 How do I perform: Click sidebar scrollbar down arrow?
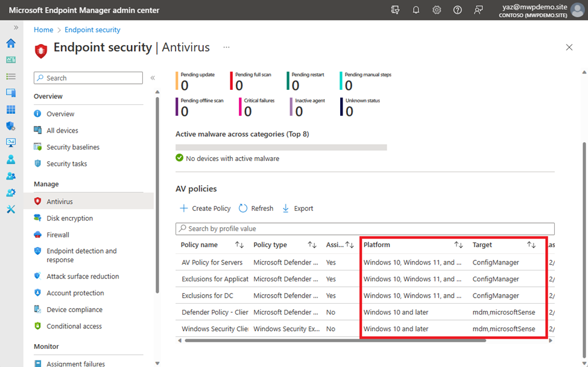(x=157, y=363)
